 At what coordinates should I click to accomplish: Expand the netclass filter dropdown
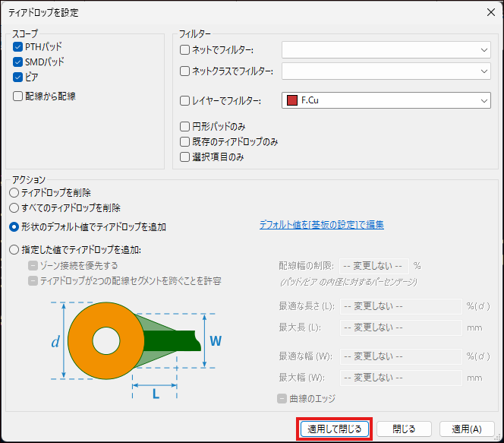pyautogui.click(x=386, y=71)
